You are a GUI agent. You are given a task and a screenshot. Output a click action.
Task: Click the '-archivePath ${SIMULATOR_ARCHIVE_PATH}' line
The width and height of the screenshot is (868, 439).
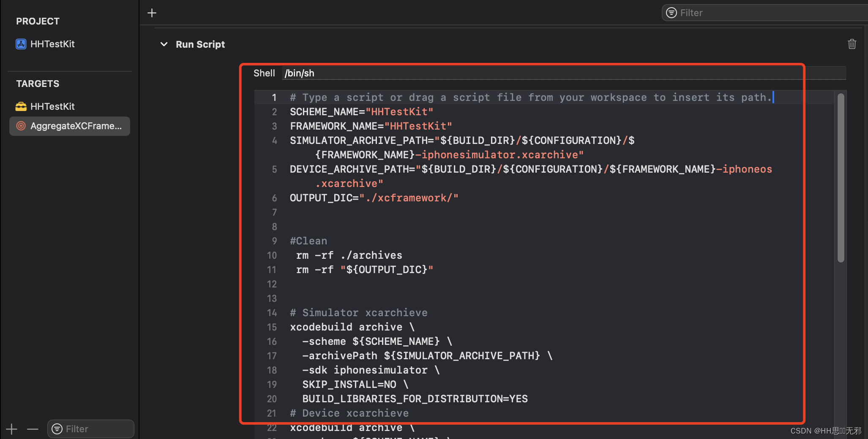427,356
